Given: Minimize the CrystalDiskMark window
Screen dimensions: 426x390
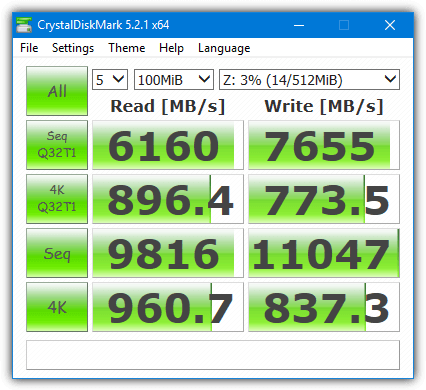Looking at the screenshot, I should pos(299,25).
